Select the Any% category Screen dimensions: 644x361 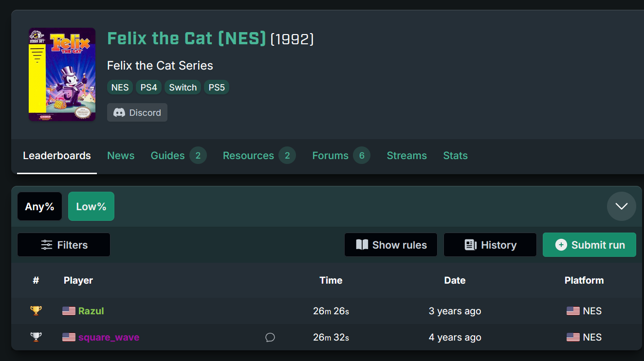point(40,206)
